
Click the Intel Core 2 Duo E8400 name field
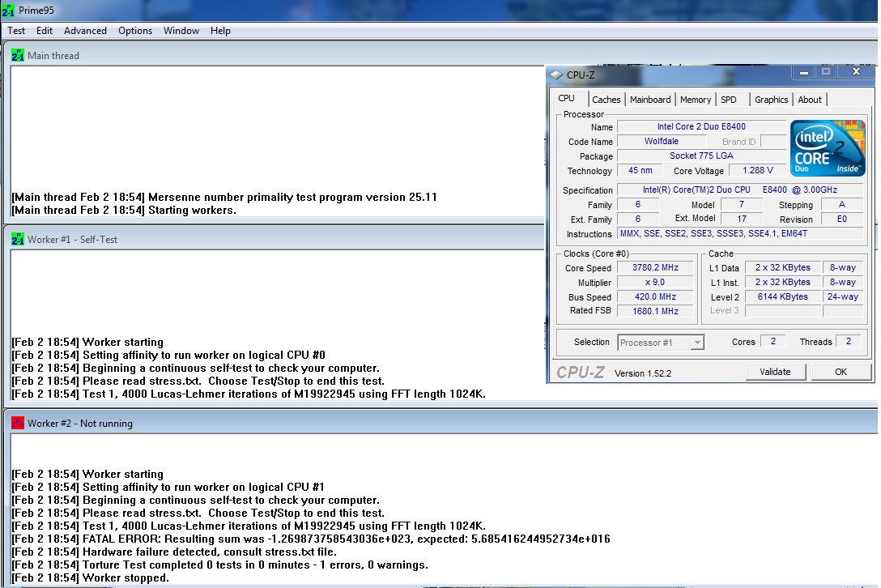701,126
